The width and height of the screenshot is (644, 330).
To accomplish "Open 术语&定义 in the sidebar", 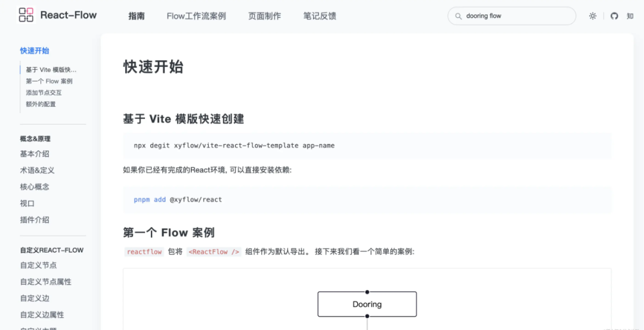I will pos(38,170).
